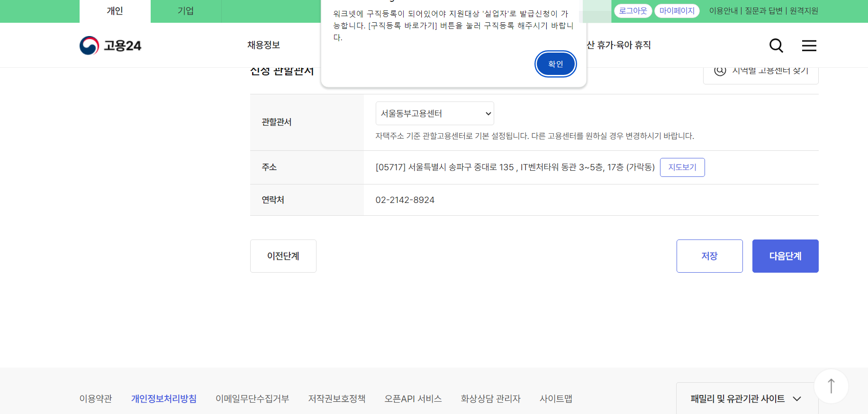Open 저작권보호정책 footer link
868x414 pixels.
337,399
